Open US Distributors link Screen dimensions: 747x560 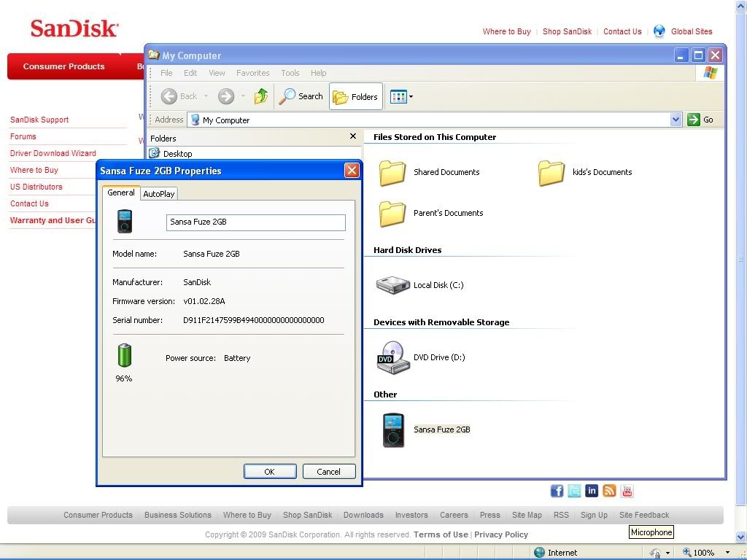point(36,187)
